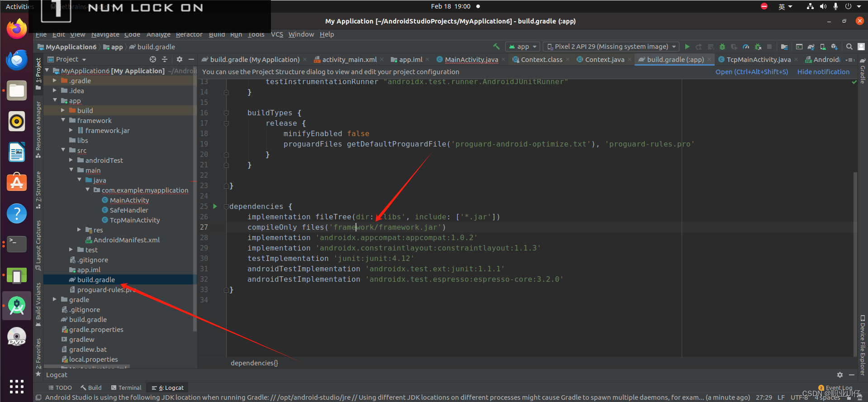
Task: Open the Build tool button
Action: point(91,388)
